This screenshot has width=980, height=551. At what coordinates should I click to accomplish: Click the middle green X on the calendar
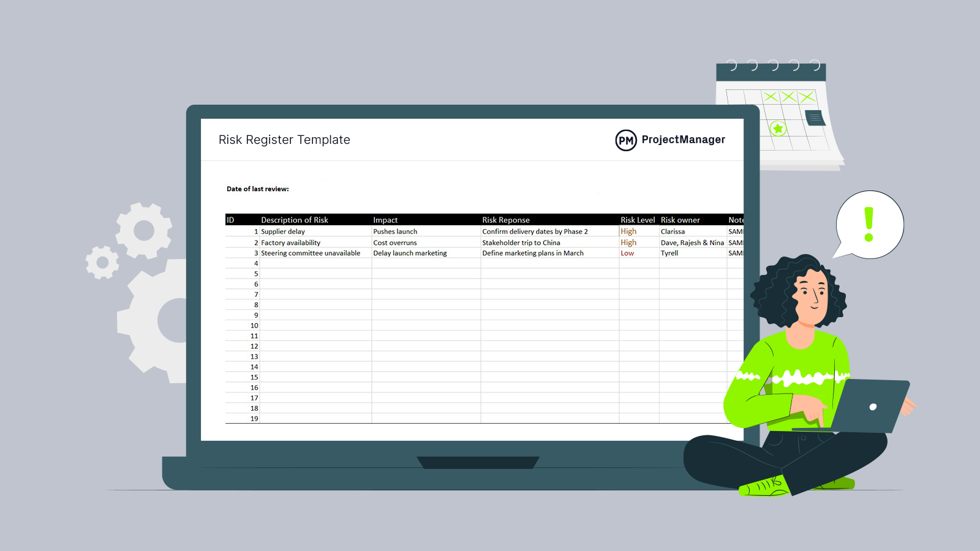(x=788, y=97)
